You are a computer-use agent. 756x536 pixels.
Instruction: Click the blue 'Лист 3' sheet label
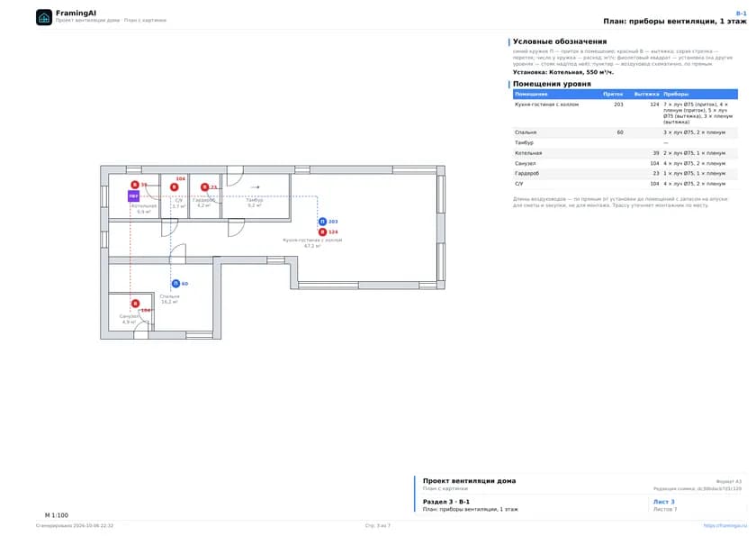664,502
